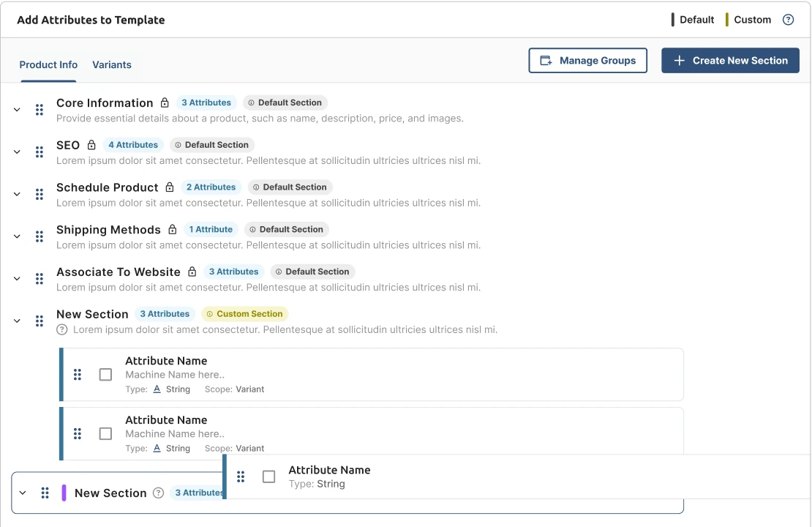Click the Custom Section badge
Viewport: 812px width, 527px height.
pyautogui.click(x=244, y=314)
